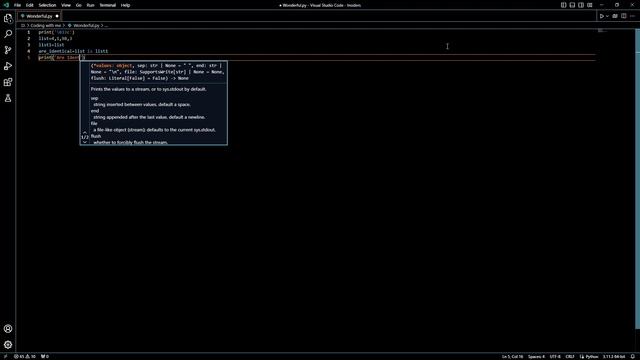Click the remote window indicator in status bar
This screenshot has width=640, height=360.
point(5,356)
